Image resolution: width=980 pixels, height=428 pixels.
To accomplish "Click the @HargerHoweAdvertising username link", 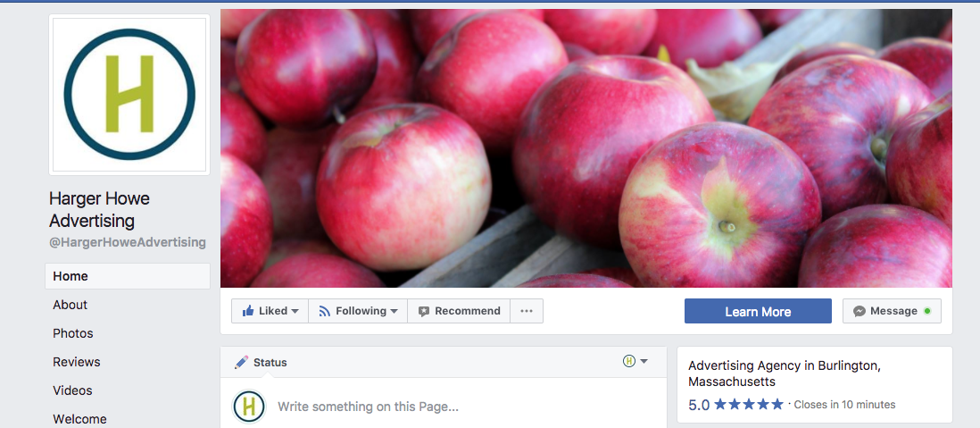I will [x=128, y=242].
